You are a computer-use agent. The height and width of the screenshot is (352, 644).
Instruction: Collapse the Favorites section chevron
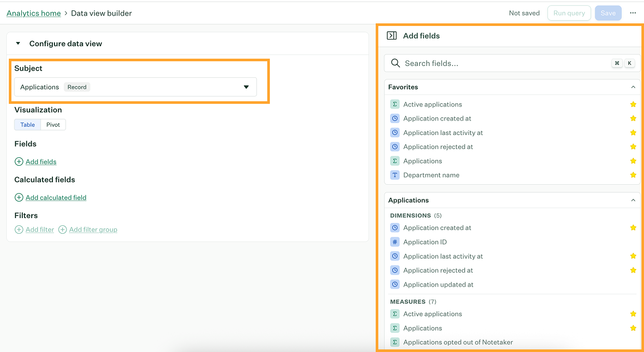[x=633, y=87]
